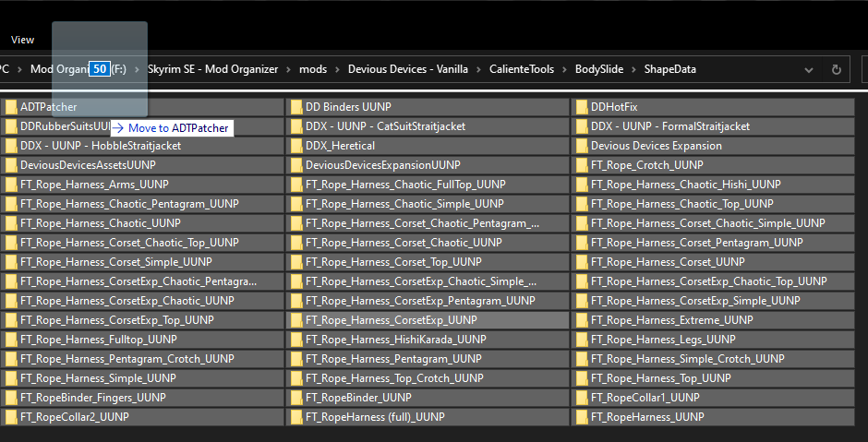Select Devious Devices Expansion folder icon
868x442 pixels.
tap(582, 146)
